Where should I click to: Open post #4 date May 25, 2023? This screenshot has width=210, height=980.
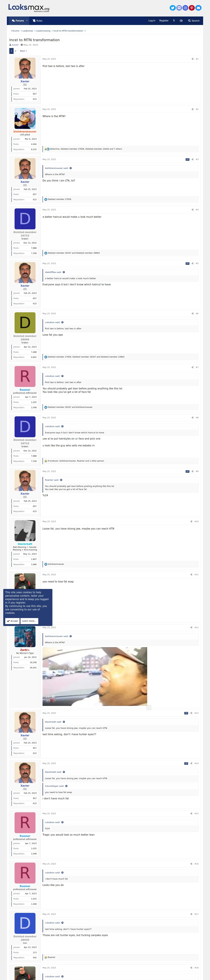pyautogui.click(x=49, y=210)
